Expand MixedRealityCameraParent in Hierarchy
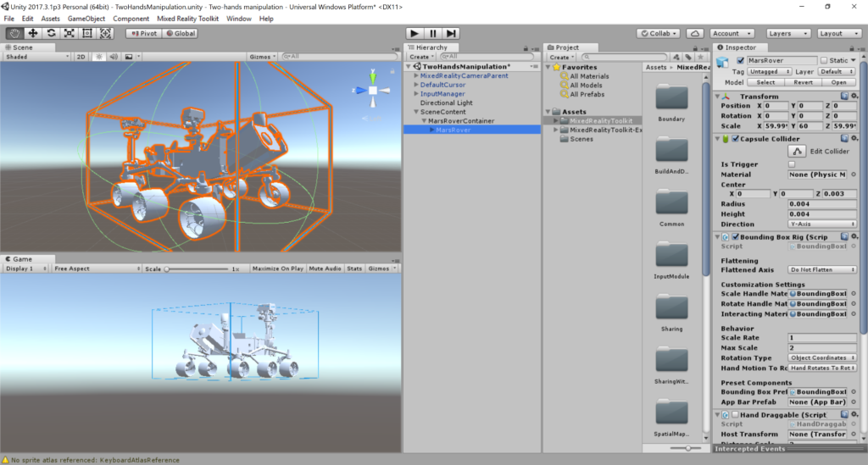This screenshot has height=465, width=868. [416, 75]
